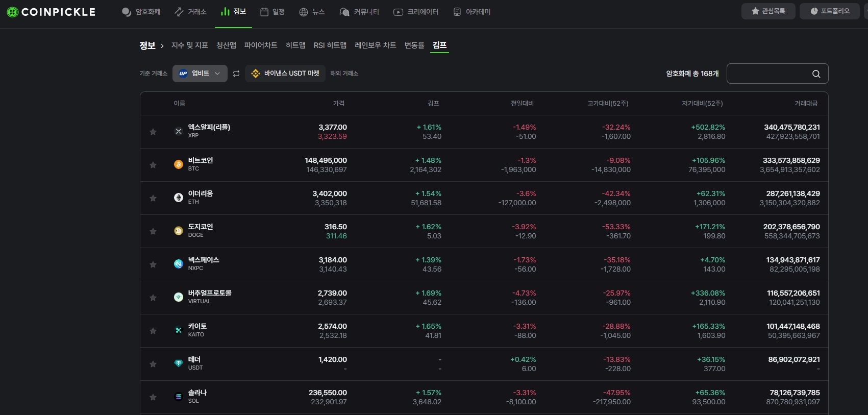Select the 김프 tab
Screen dimensions: 868x415
pyautogui.click(x=439, y=45)
